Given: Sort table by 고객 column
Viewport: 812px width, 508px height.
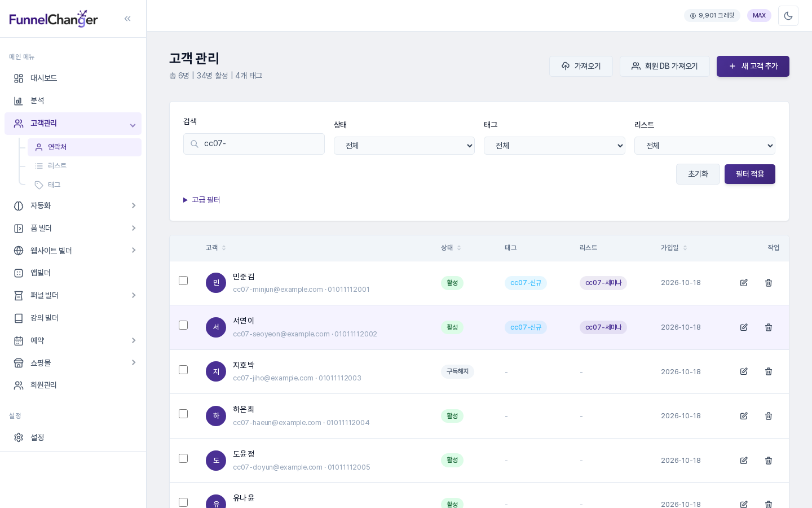Looking at the screenshot, I should pyautogui.click(x=216, y=248).
